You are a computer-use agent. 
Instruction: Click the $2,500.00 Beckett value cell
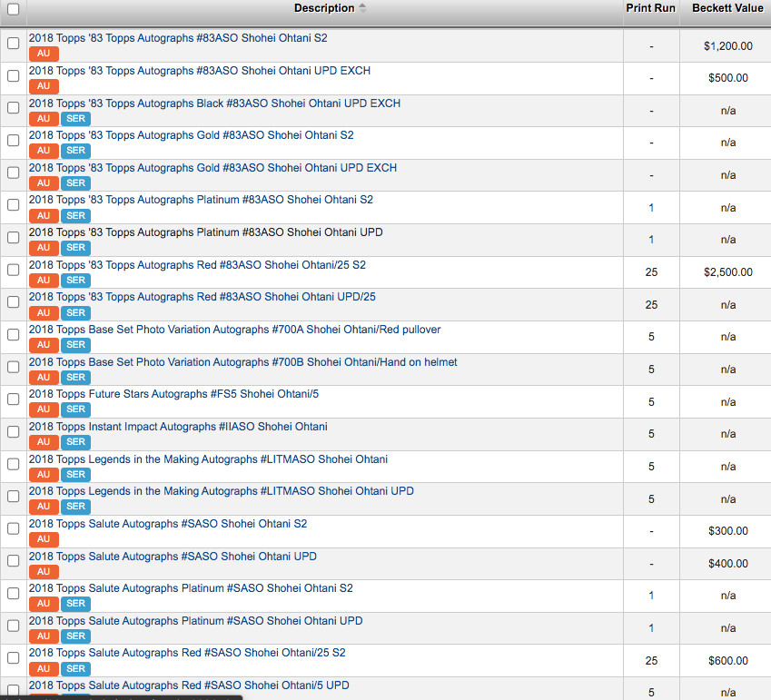(727, 272)
